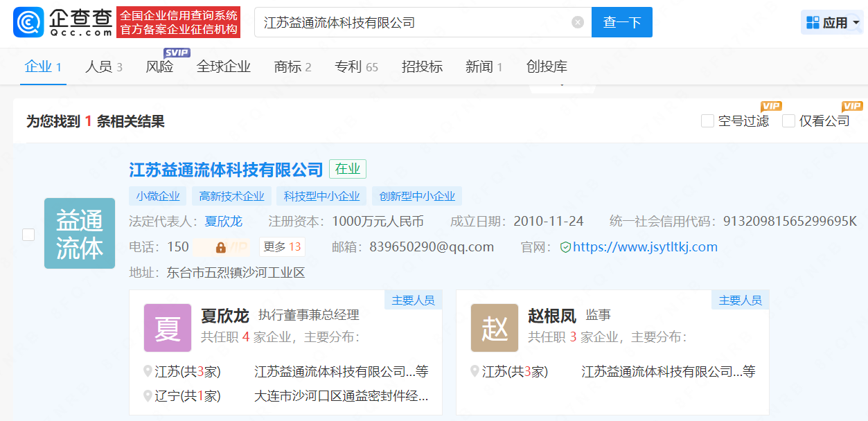868x421 pixels.
Task: Click the 主要人员 badge on 夏欣龙 card
Action: coord(414,300)
